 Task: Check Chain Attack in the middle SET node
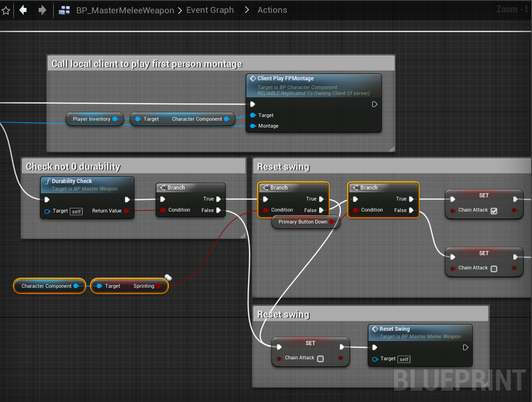[494, 268]
